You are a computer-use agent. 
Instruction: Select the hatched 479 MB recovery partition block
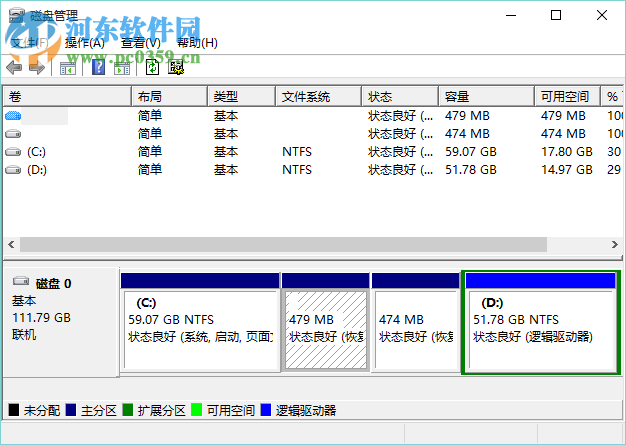coord(325,322)
